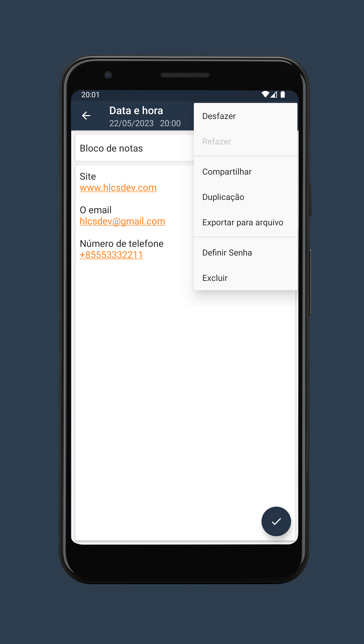Viewport: 364px width, 644px height.
Task: Select Excluir to delete note
Action: 245,278
